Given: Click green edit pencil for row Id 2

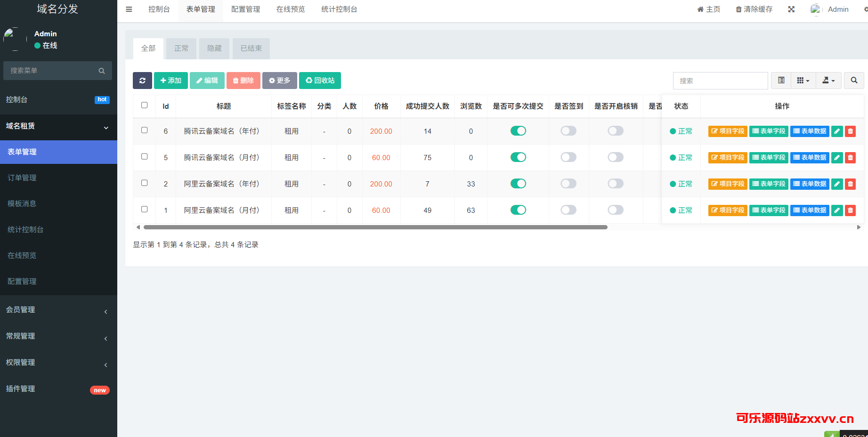Looking at the screenshot, I should tap(837, 184).
